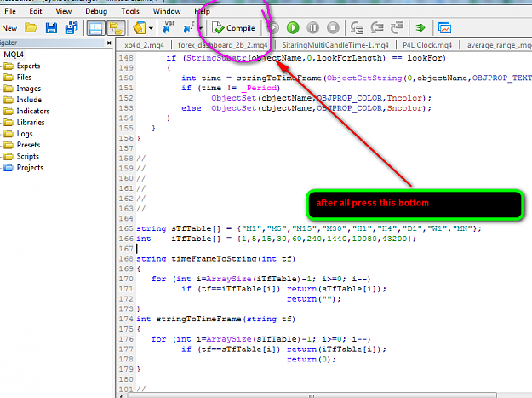Select the MQL4 root in the Navigator

[x=14, y=55]
